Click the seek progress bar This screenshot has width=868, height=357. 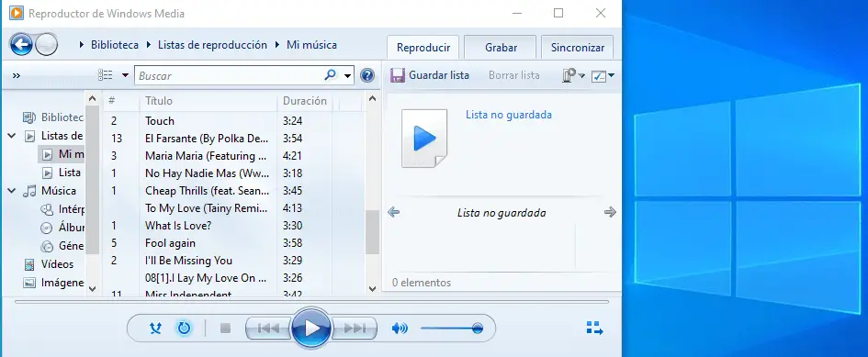311,302
